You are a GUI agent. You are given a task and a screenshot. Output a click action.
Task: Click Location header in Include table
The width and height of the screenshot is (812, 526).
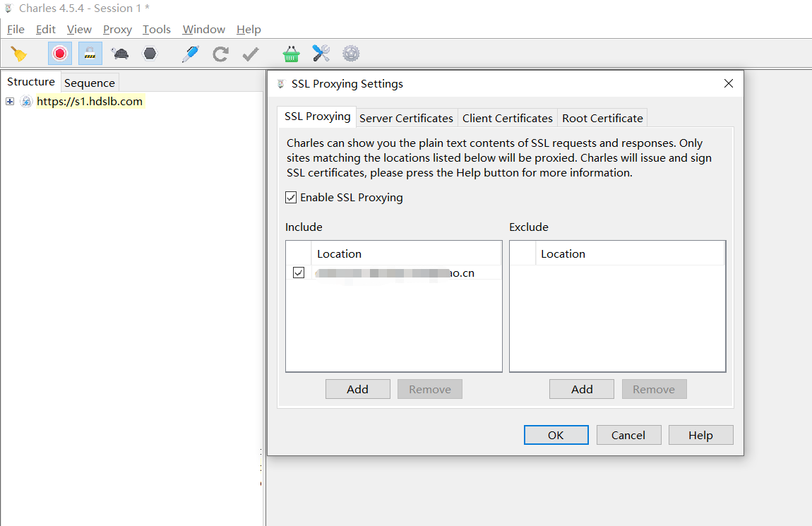tap(406, 253)
